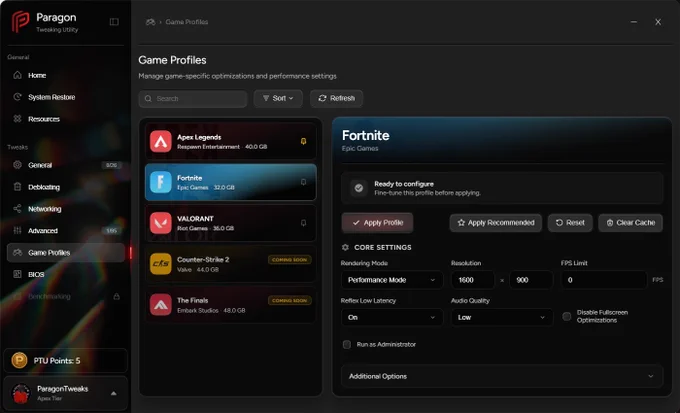680x413 pixels.
Task: Click the Clear Cache button
Action: [x=631, y=223]
